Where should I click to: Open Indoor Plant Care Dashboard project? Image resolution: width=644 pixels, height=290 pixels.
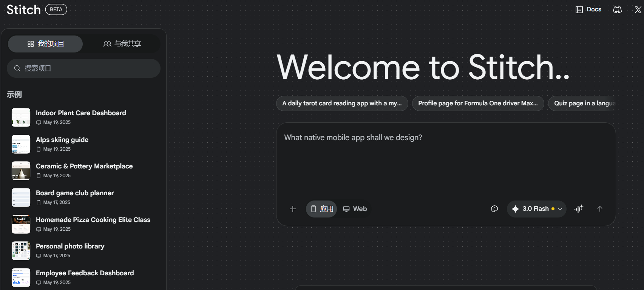click(x=83, y=117)
